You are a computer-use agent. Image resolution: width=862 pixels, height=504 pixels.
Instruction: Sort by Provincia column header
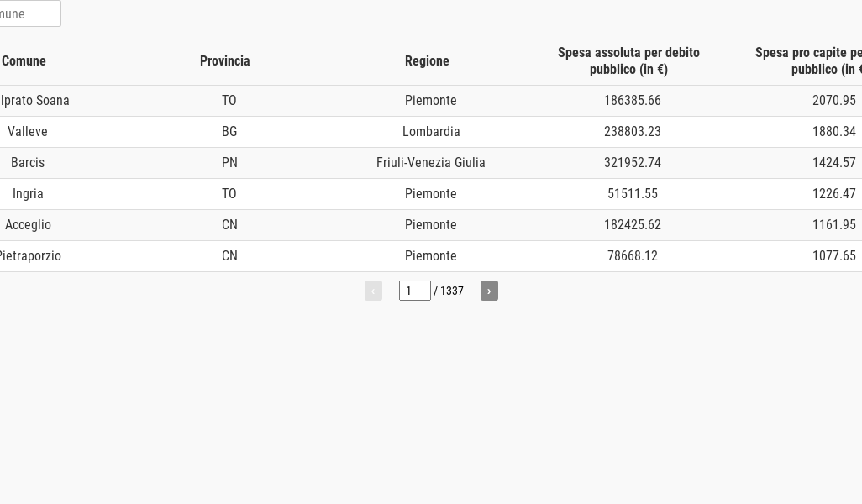click(225, 61)
